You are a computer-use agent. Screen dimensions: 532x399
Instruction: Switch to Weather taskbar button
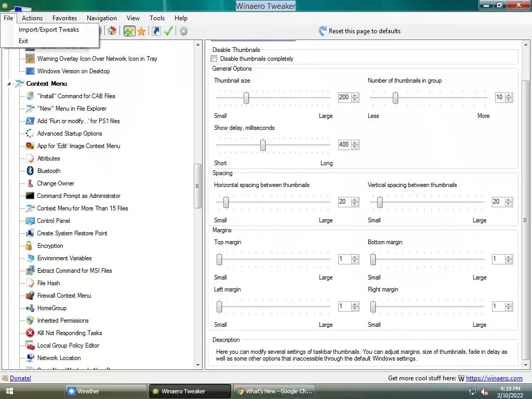point(105,391)
